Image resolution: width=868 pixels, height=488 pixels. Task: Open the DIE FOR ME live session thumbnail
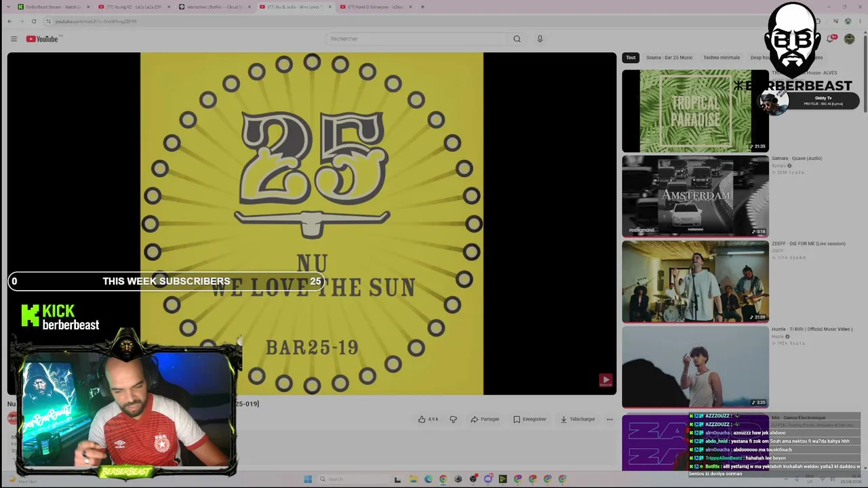pyautogui.click(x=695, y=281)
